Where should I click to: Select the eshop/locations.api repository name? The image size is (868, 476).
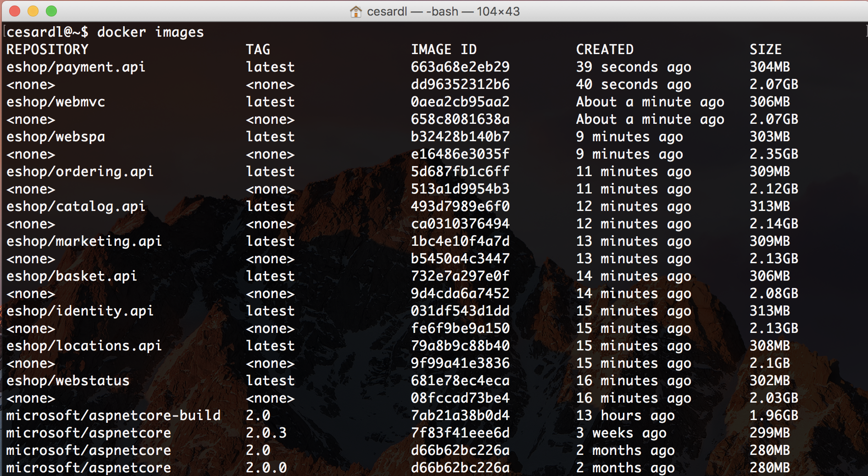click(84, 346)
